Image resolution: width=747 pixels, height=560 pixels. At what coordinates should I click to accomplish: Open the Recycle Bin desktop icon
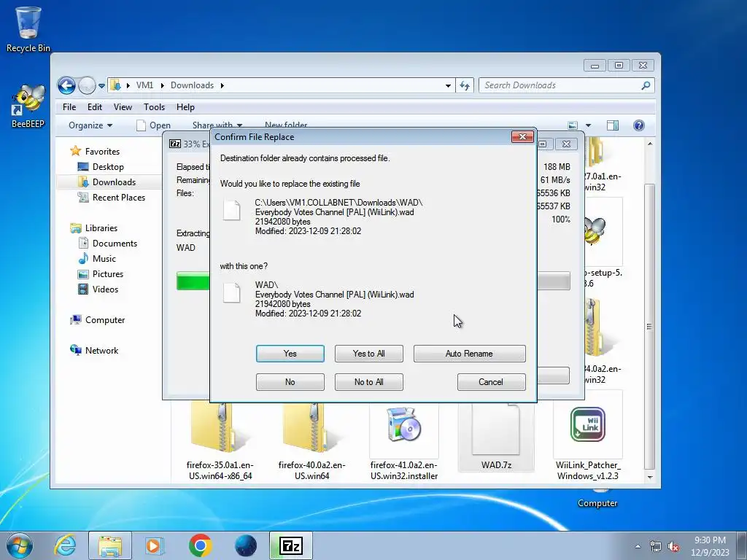(28, 29)
